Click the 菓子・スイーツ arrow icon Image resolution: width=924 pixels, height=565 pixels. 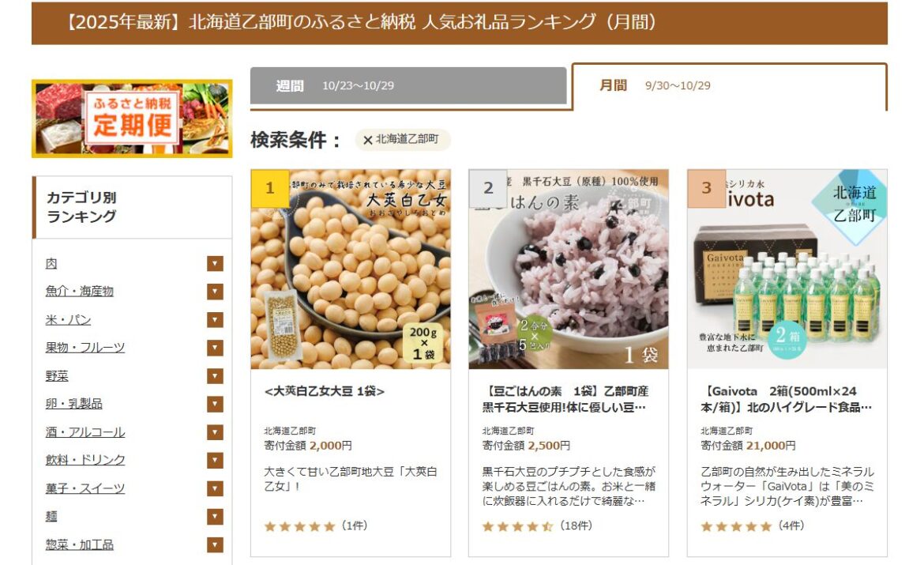[215, 488]
